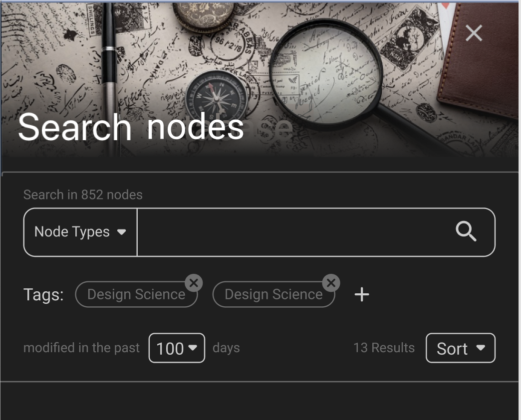Click the magnifying glass search icon
The height and width of the screenshot is (420, 521).
[x=466, y=231]
